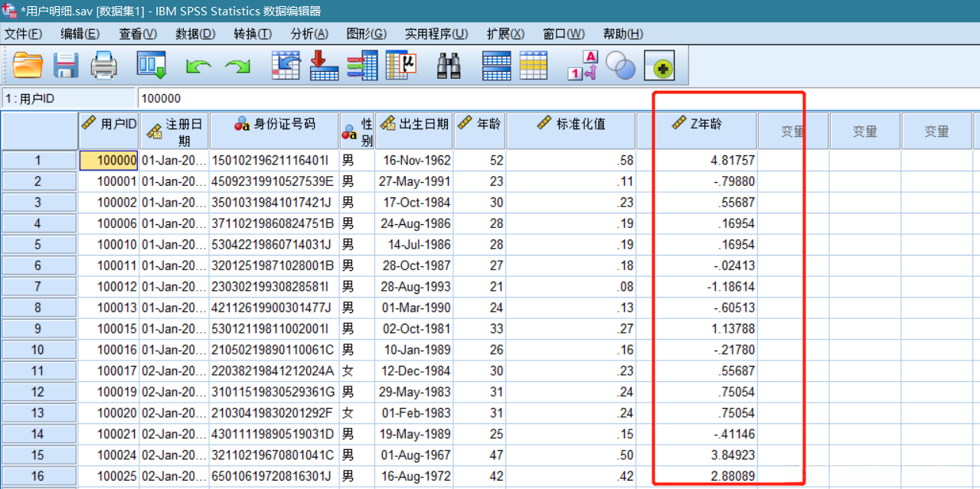Run descriptive statistics via the μ icon
The width and height of the screenshot is (980, 489).
pyautogui.click(x=400, y=66)
